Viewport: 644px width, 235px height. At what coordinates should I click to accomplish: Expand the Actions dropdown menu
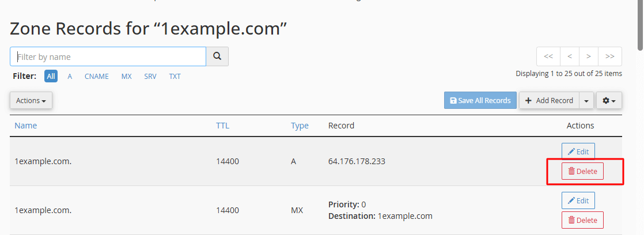pyautogui.click(x=31, y=100)
